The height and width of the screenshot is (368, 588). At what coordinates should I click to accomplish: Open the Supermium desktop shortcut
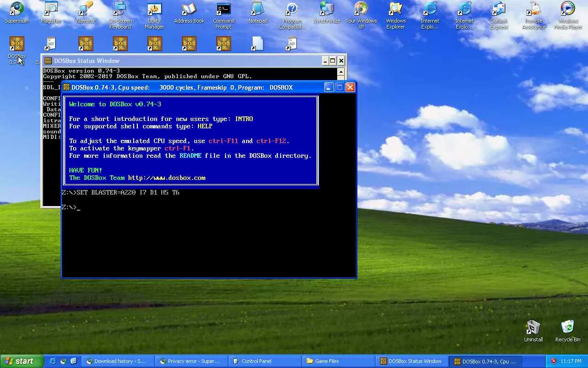pyautogui.click(x=17, y=13)
